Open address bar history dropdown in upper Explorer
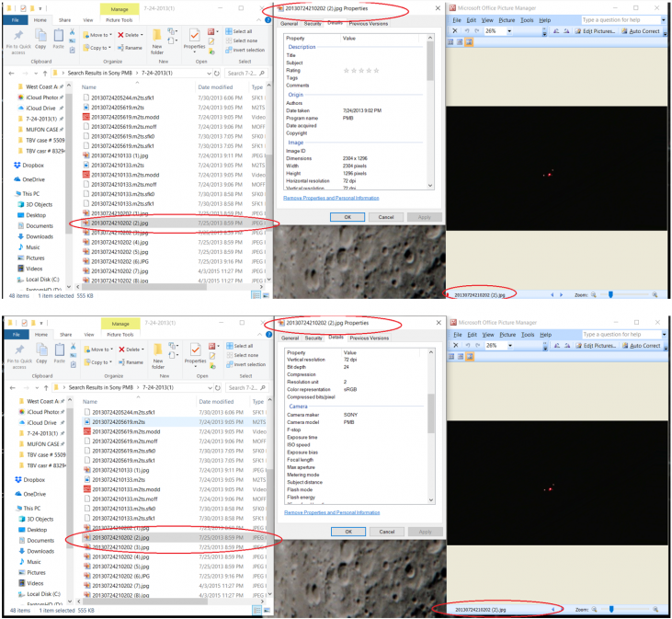 [210, 74]
